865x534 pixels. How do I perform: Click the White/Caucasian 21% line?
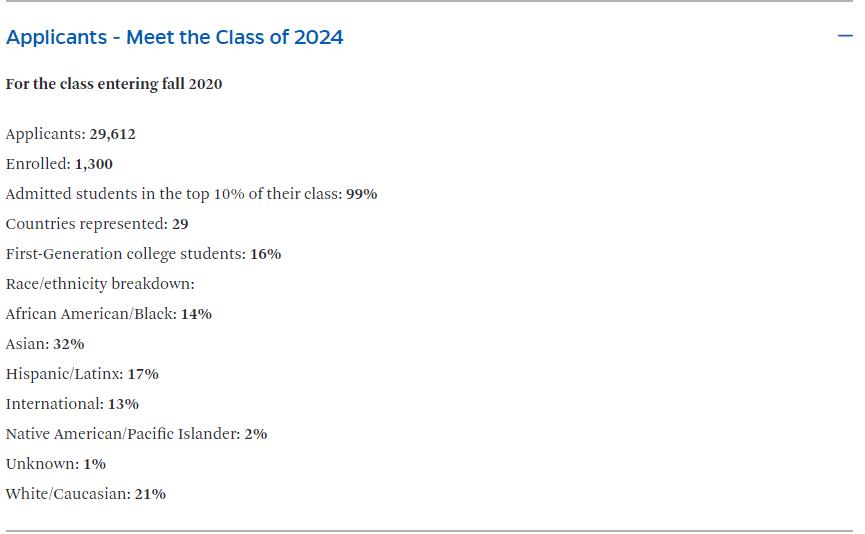tap(86, 494)
